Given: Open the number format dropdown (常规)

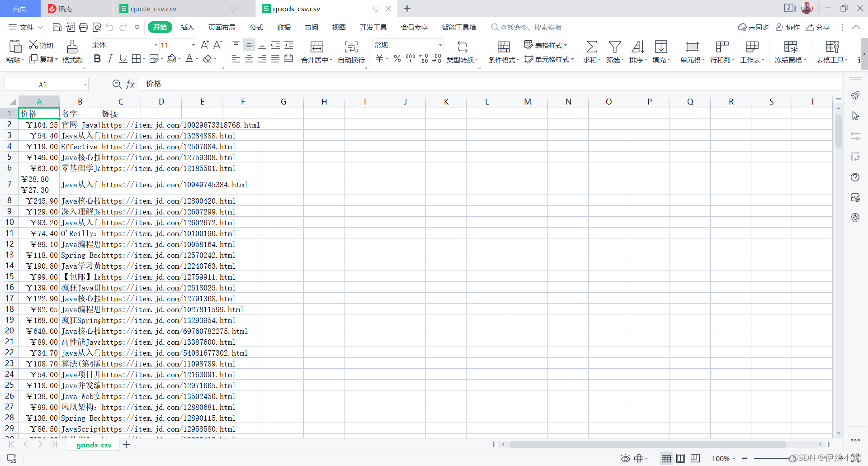Looking at the screenshot, I should [440, 45].
